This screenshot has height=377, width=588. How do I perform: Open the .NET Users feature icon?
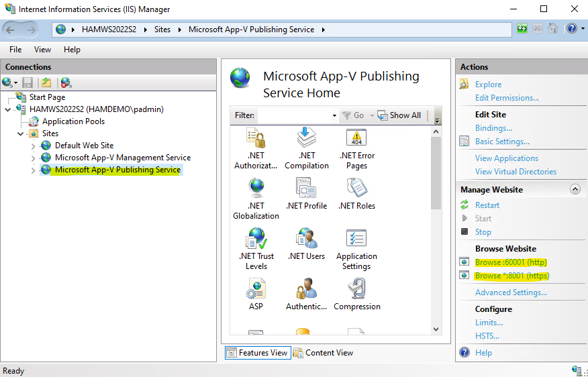click(x=306, y=238)
